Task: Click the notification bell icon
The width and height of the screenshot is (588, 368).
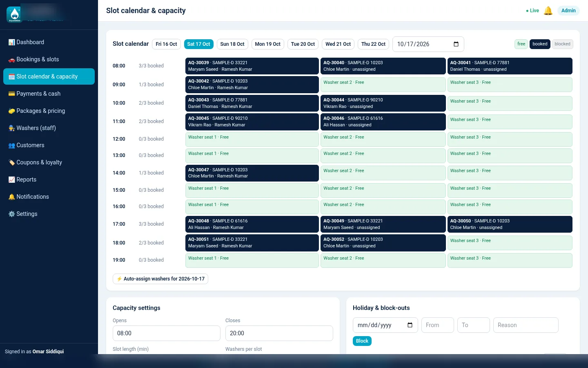Action: (x=548, y=11)
